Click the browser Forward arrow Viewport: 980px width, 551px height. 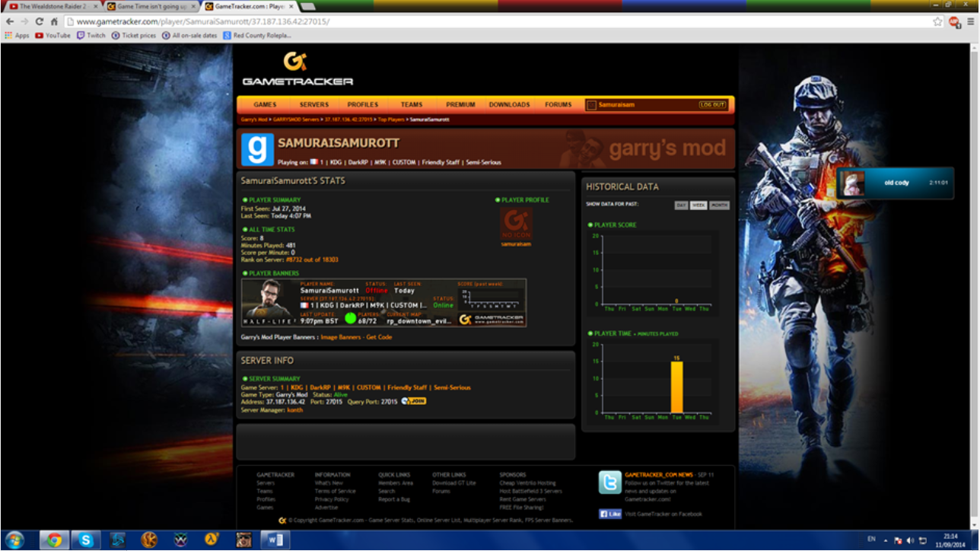click(x=24, y=21)
